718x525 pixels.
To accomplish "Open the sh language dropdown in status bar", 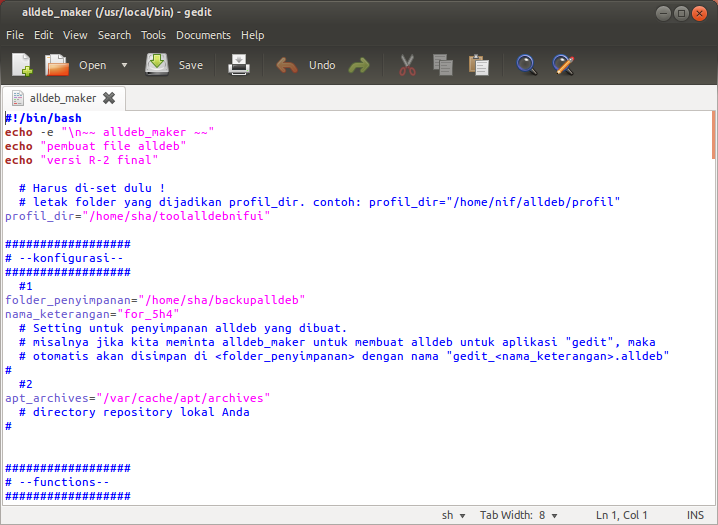I will pyautogui.click(x=453, y=515).
